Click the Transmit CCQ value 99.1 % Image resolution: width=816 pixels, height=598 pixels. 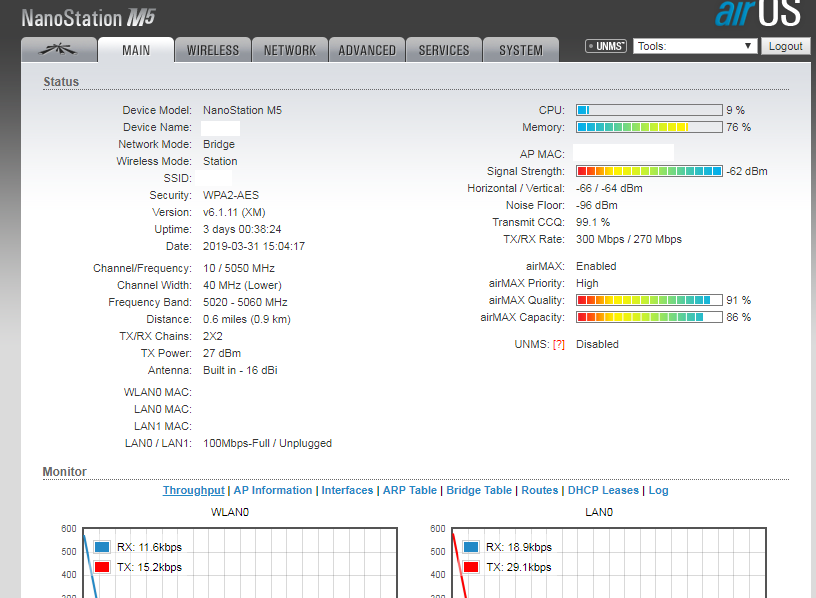pyautogui.click(x=593, y=222)
